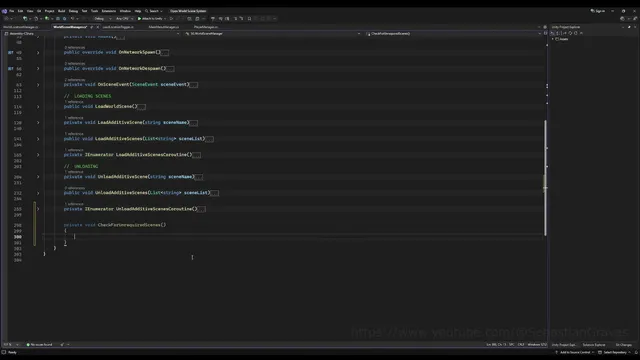The height and width of the screenshot is (360, 640).
Task: Open the Window menu
Action: (x=125, y=11)
